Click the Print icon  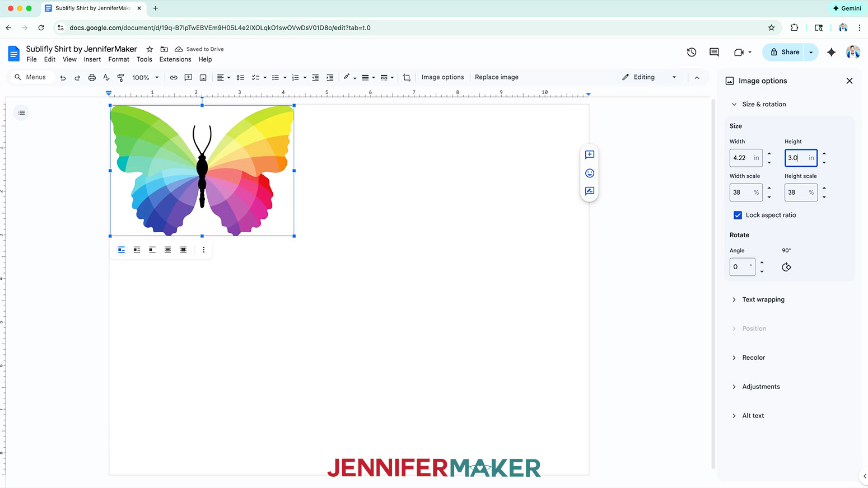[92, 78]
